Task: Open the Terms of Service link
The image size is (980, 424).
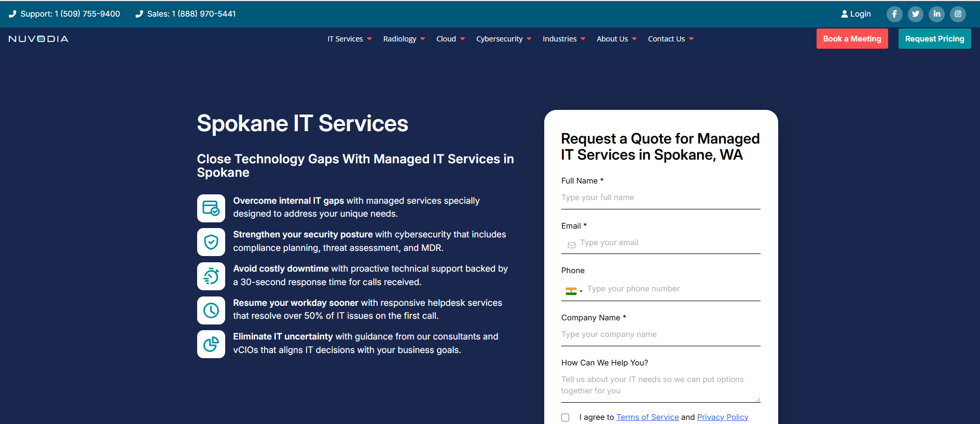Action: pyautogui.click(x=647, y=417)
